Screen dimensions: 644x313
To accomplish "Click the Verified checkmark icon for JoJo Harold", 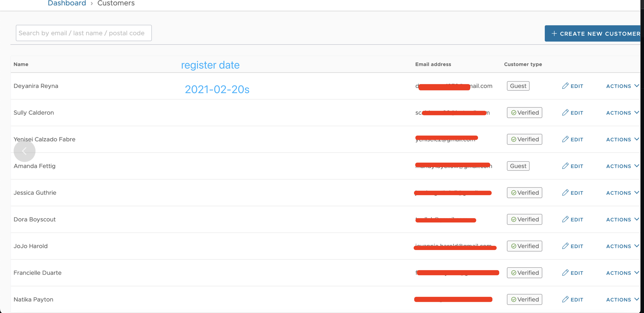I will [514, 246].
